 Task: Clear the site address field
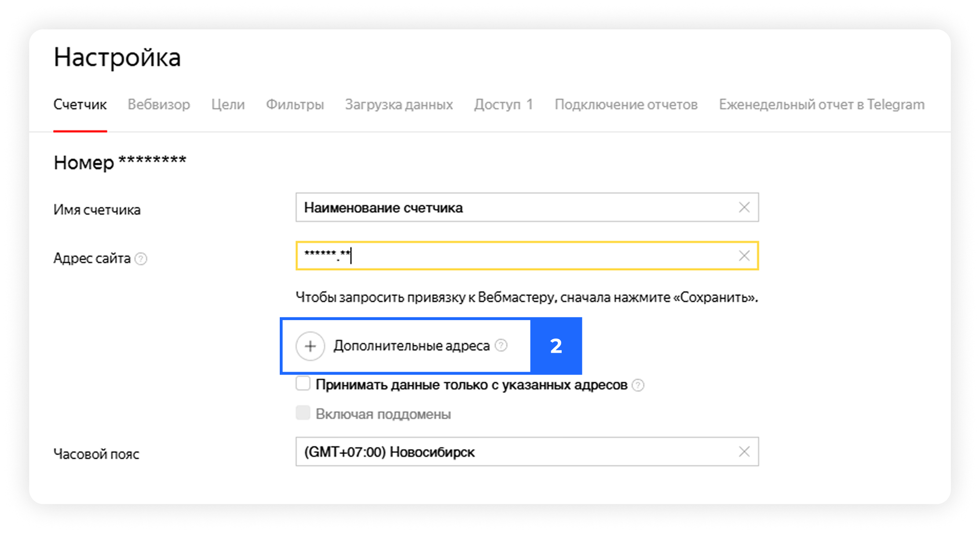744,256
